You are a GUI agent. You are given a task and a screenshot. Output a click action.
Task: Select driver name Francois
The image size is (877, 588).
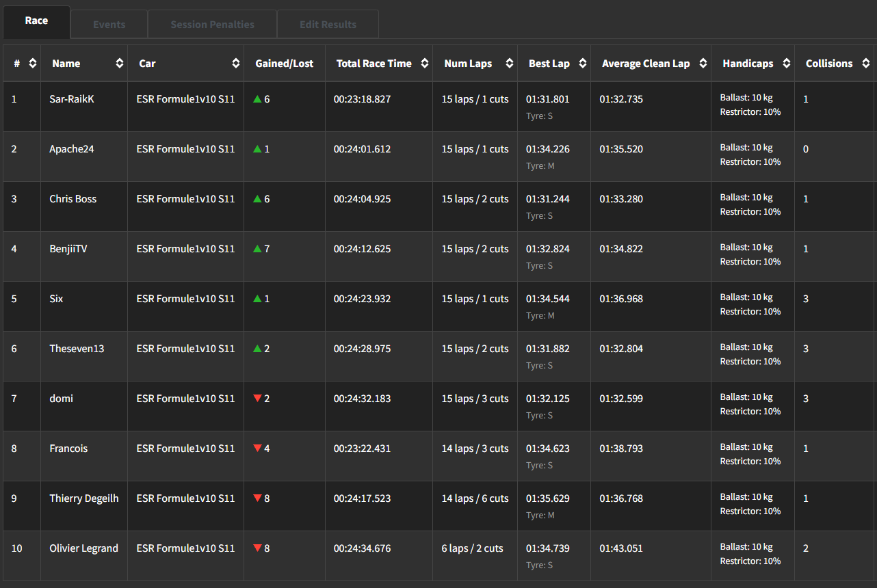click(x=68, y=449)
